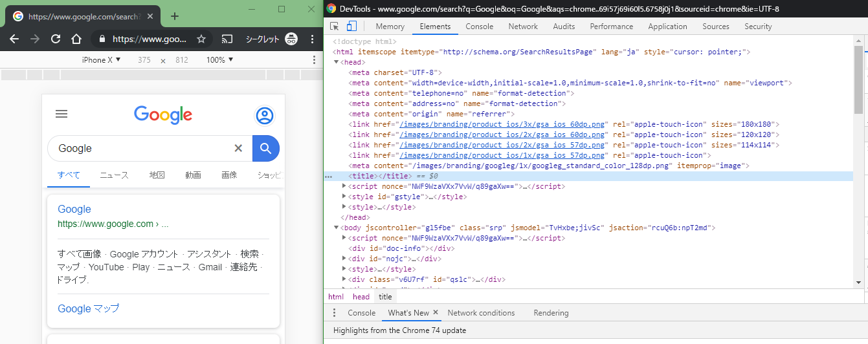
Task: Click the head breadcrumb item
Action: pyautogui.click(x=361, y=297)
